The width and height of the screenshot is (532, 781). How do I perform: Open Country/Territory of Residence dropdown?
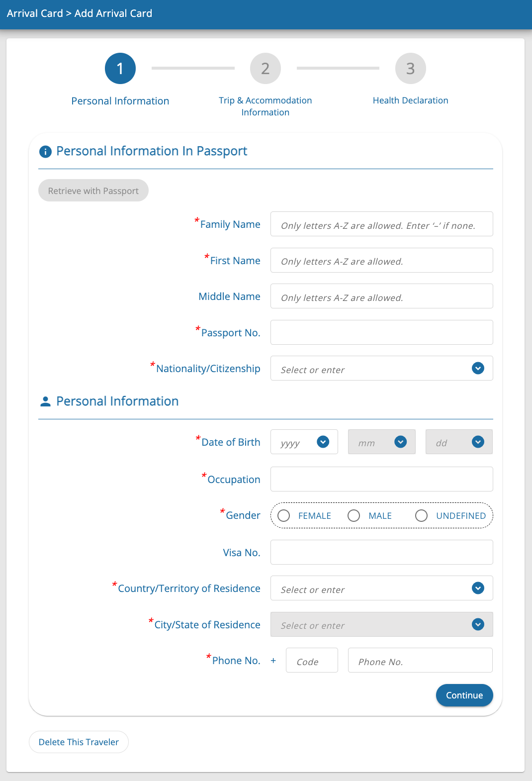(478, 588)
